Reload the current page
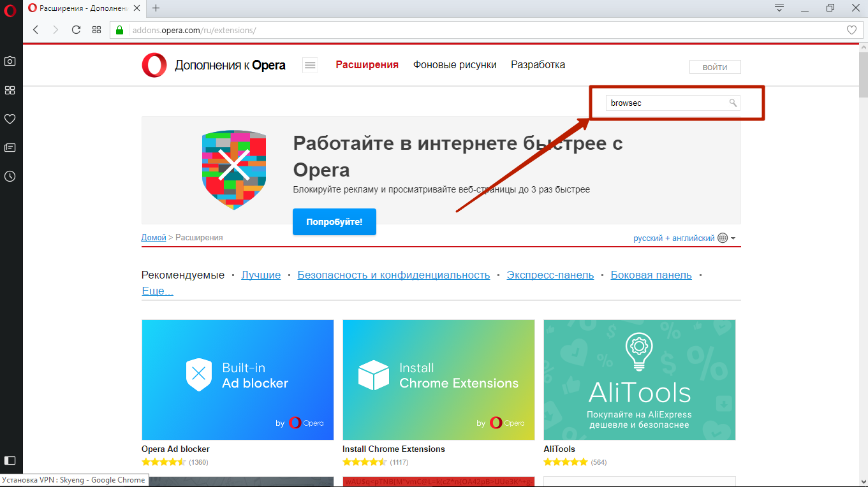 point(76,30)
